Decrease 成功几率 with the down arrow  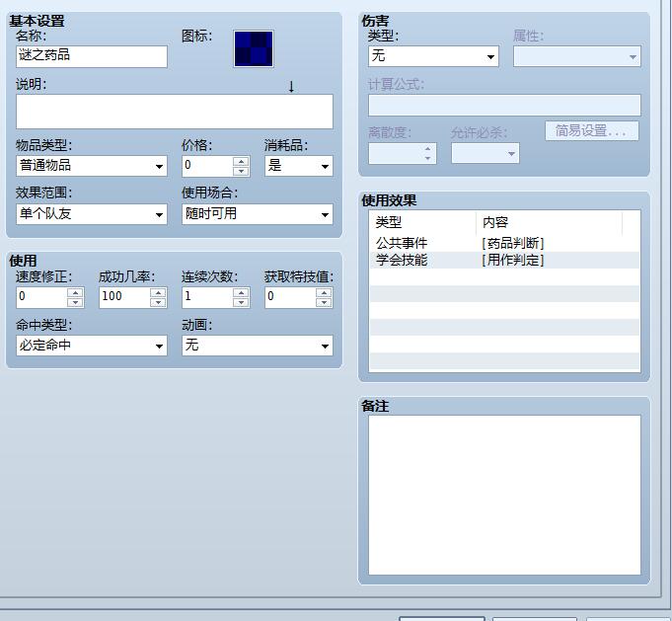point(158,302)
